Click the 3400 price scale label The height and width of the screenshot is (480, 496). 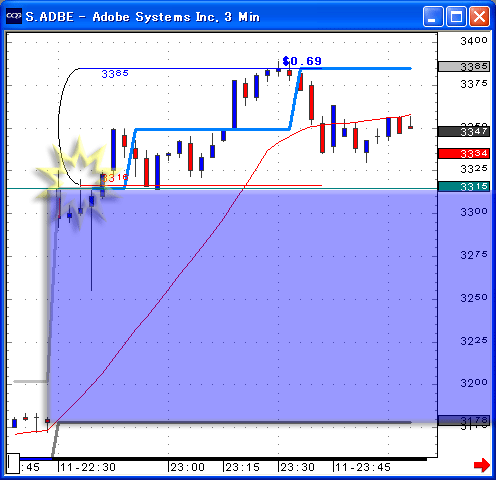(x=474, y=41)
